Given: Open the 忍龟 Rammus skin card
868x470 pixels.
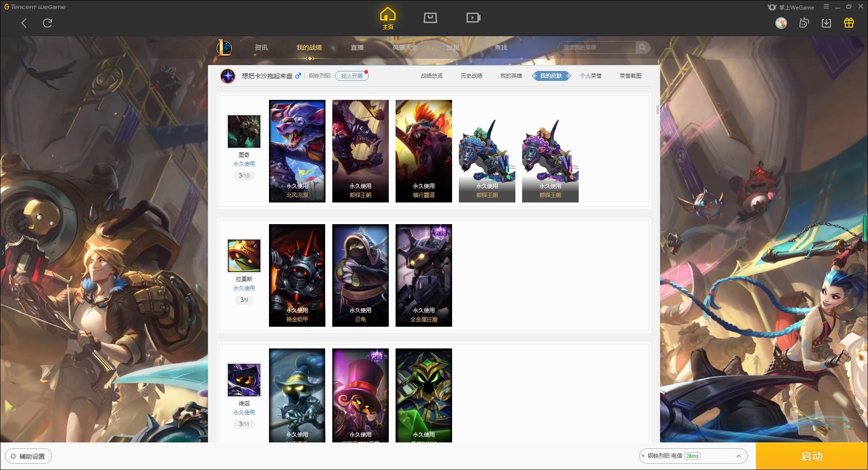Looking at the screenshot, I should pos(360,275).
